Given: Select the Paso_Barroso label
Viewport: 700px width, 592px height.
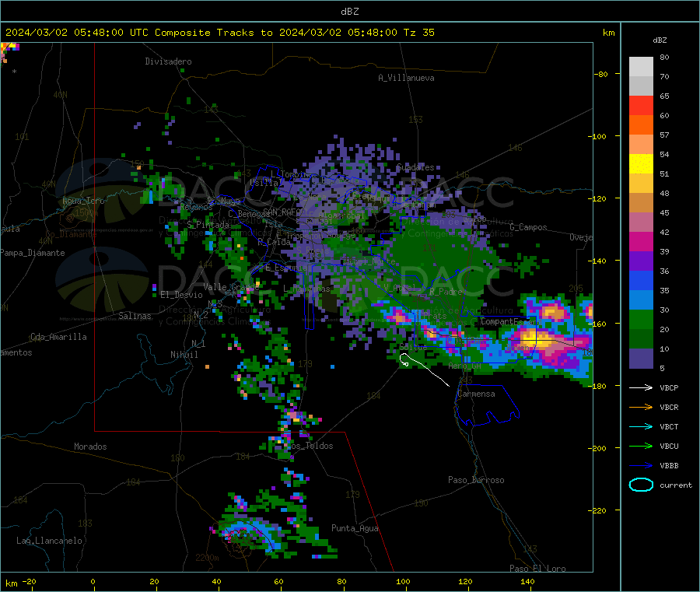Looking at the screenshot, I should [476, 480].
